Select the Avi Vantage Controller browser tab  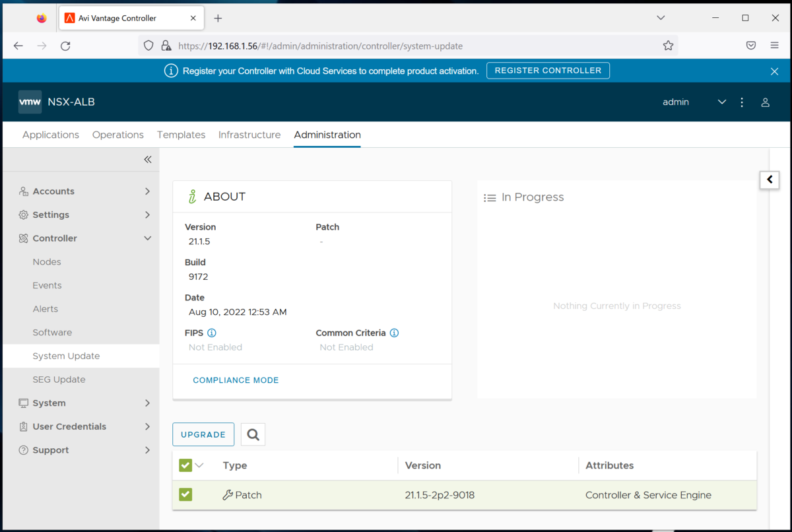[x=131, y=18]
